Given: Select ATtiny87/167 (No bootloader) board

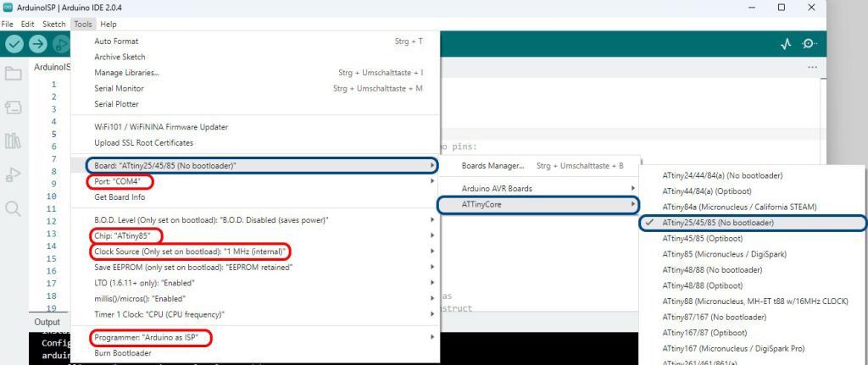Looking at the screenshot, I should [754, 317].
